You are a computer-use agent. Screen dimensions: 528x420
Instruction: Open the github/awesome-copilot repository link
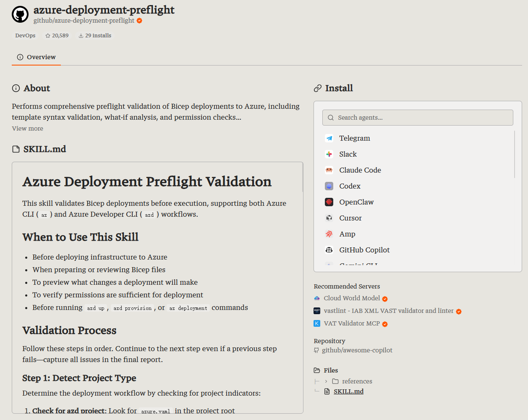(357, 350)
